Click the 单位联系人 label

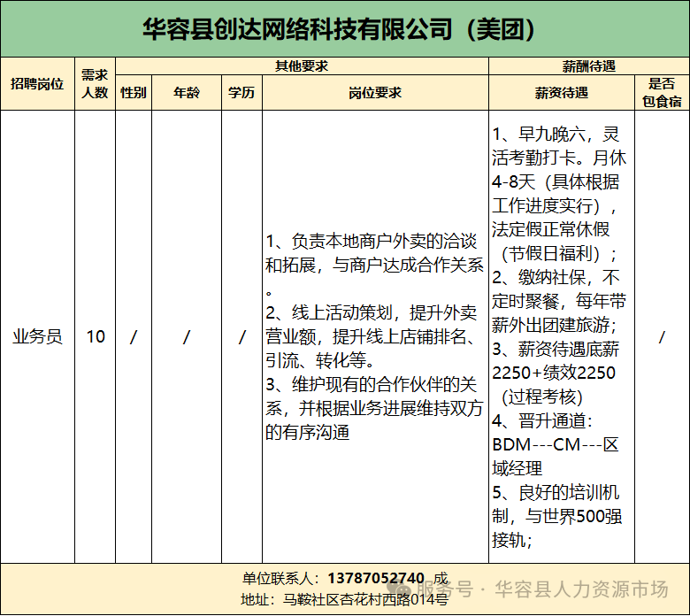[280, 578]
